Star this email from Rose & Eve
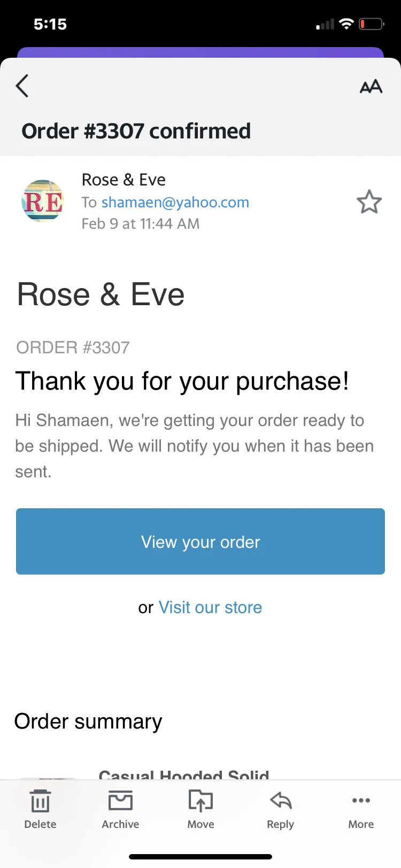The height and width of the screenshot is (868, 401). (369, 202)
